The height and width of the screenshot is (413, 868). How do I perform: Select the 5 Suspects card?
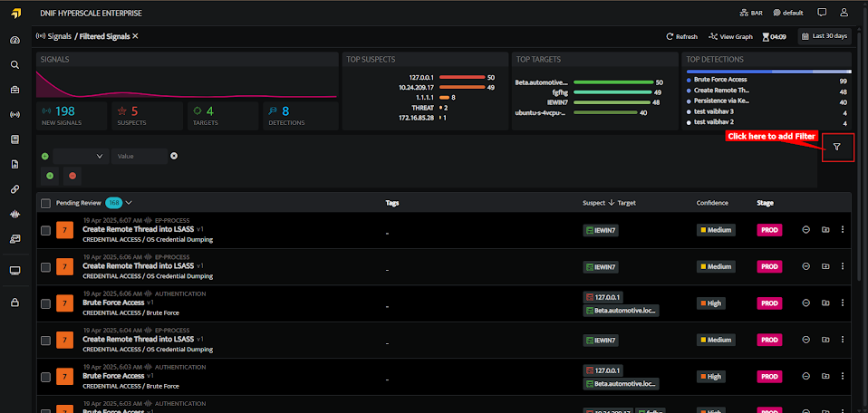pos(148,116)
